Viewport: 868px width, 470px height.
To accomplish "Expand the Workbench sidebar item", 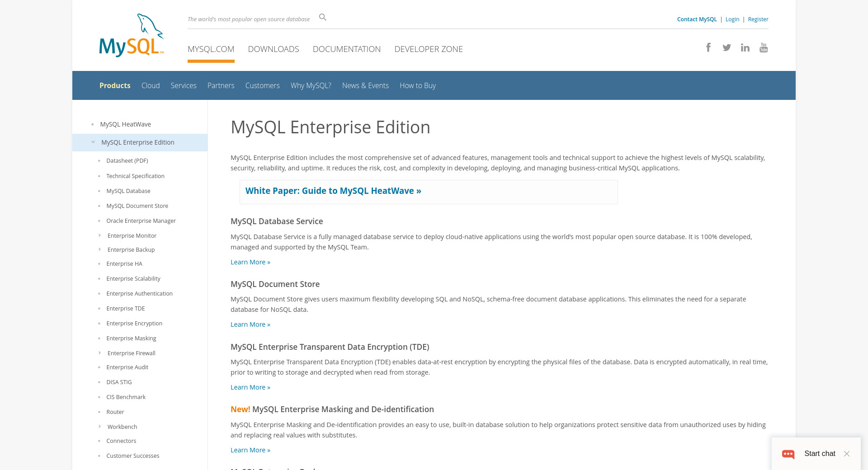I will click(100, 427).
